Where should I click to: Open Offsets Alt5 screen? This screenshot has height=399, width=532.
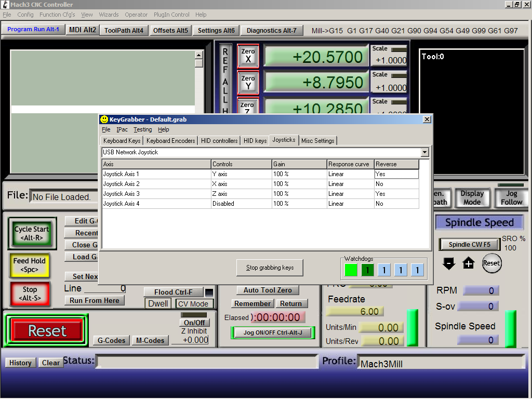click(170, 31)
